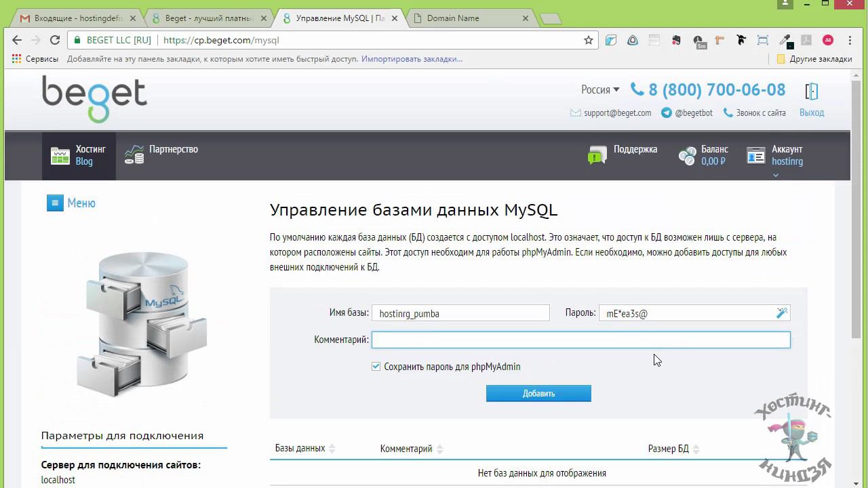
Task: Switch to Domain Name tab
Action: click(471, 18)
